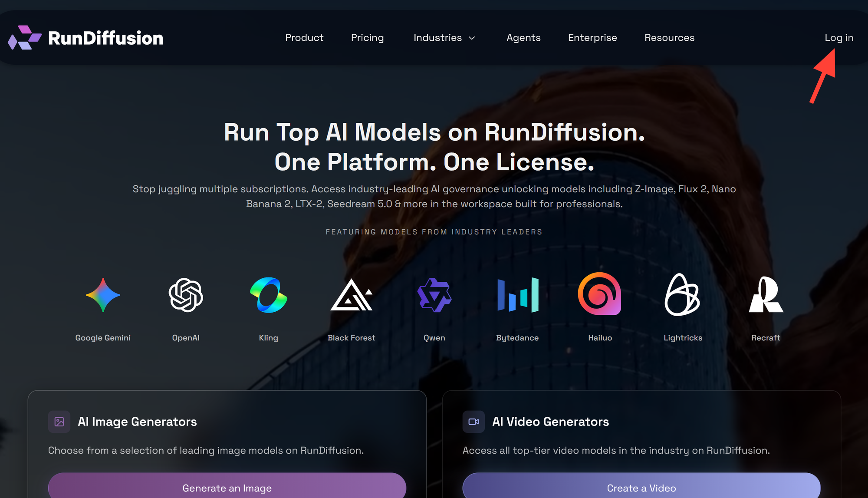Click the Black Forest logo

pyautogui.click(x=352, y=294)
